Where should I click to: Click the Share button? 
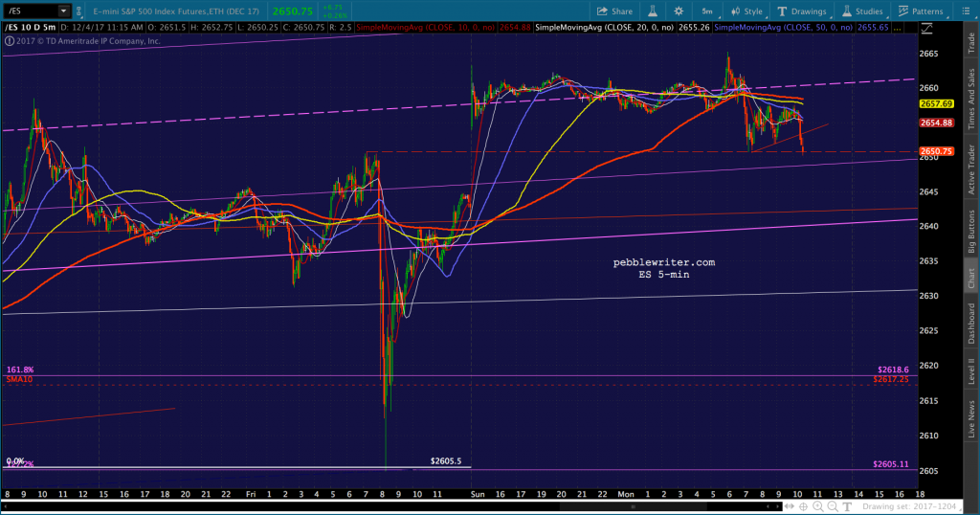coord(615,11)
